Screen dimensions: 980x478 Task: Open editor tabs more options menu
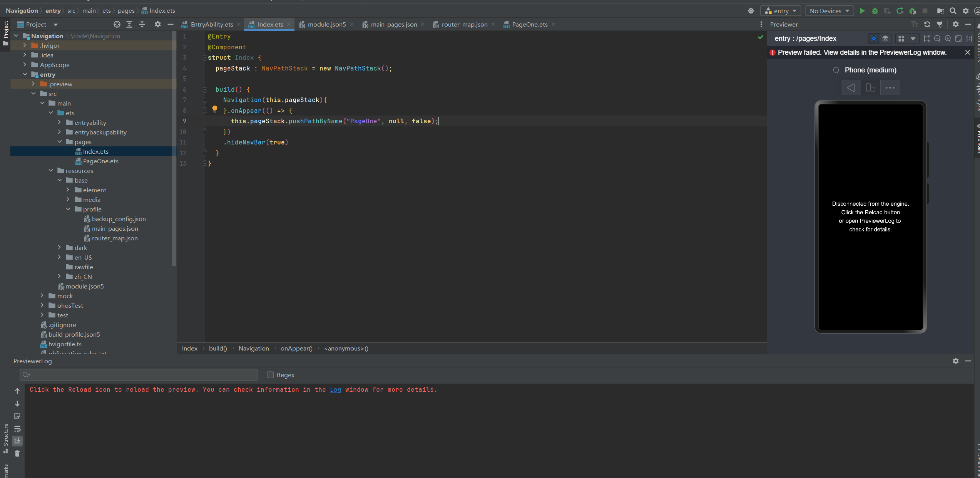(761, 24)
